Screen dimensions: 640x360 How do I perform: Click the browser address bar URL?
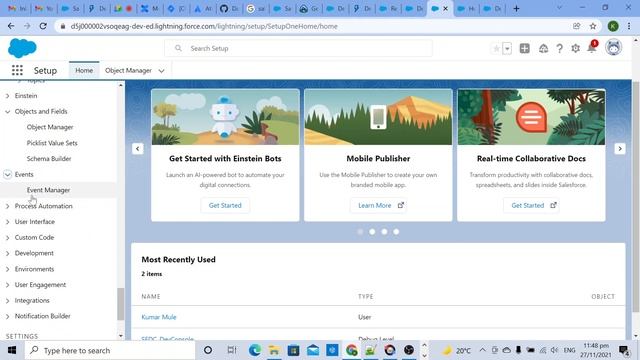click(204, 26)
